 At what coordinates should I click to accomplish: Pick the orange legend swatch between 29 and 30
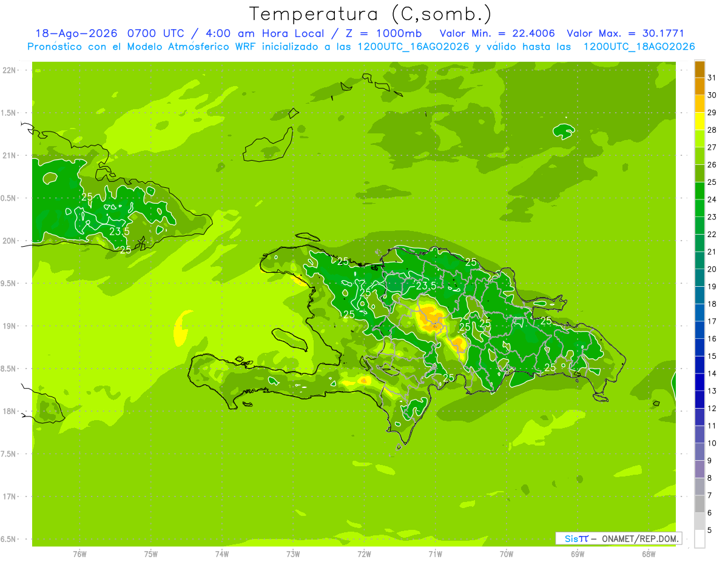(699, 104)
